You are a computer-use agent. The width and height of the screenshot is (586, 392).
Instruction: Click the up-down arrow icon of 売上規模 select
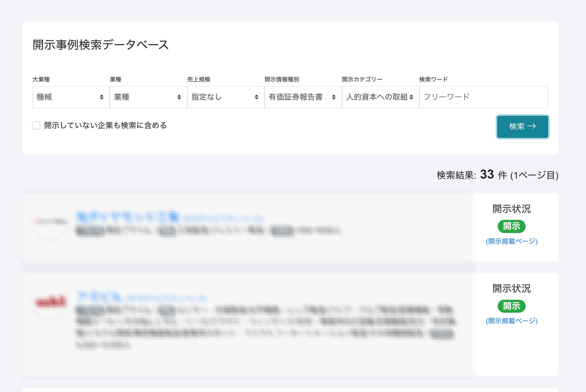[x=256, y=97]
